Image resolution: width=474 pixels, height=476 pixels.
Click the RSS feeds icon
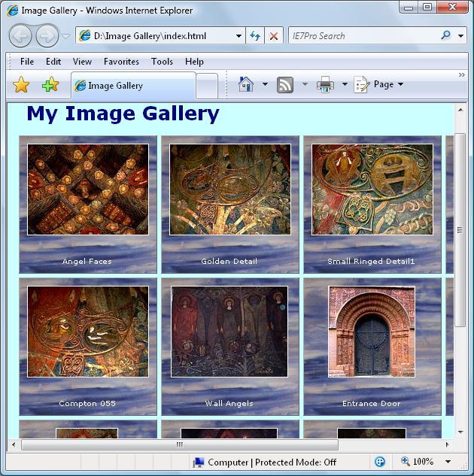tap(285, 85)
